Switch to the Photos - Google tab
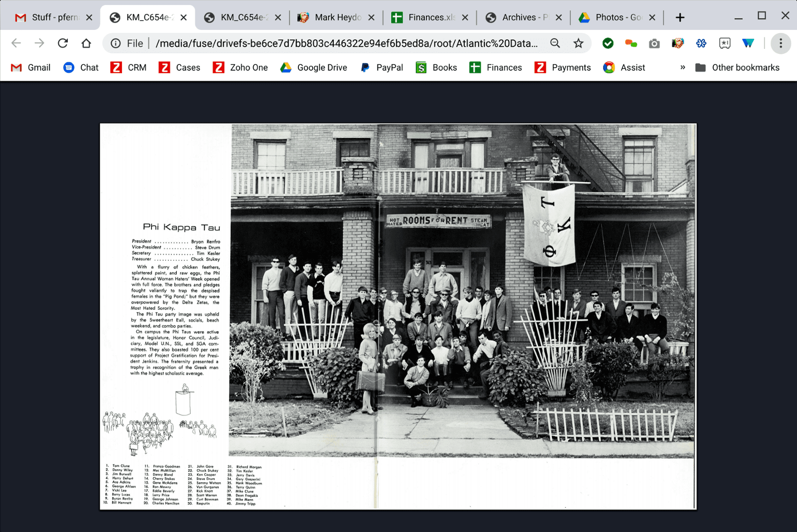797x532 pixels. pyautogui.click(x=612, y=17)
